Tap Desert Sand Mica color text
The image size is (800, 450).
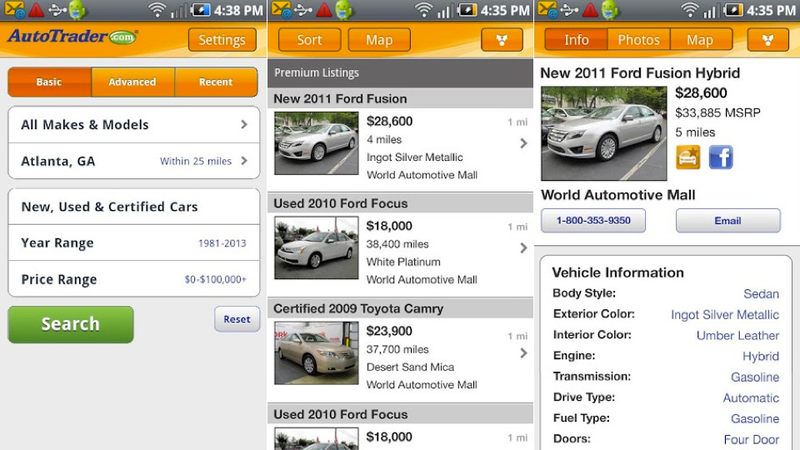tap(410, 367)
